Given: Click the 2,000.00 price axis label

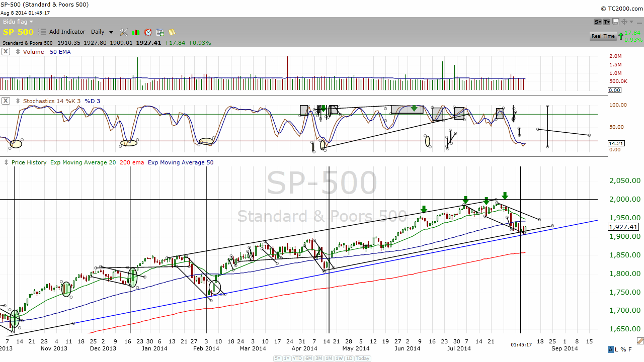Looking at the screenshot, I should [x=624, y=199].
